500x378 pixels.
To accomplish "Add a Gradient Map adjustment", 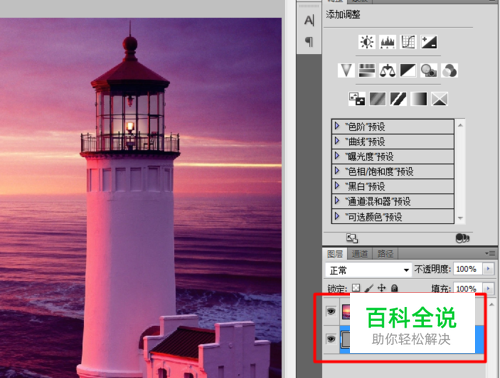I will 419,99.
